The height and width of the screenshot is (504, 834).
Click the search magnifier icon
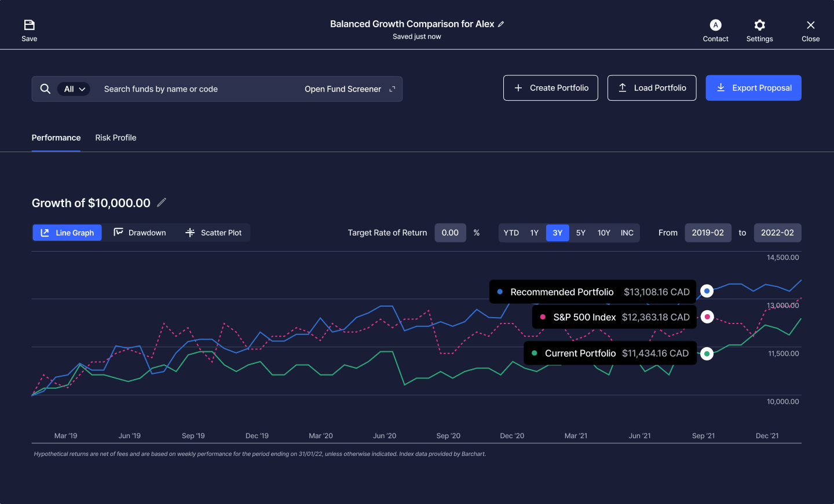[45, 89]
